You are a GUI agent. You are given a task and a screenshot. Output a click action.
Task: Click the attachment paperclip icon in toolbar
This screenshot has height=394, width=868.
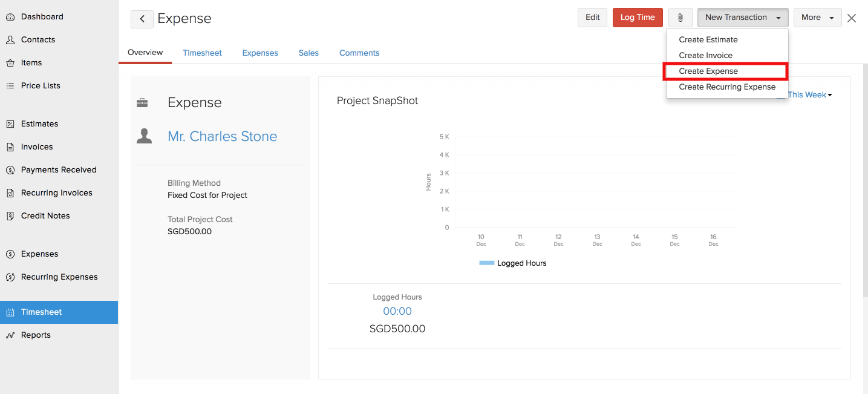pyautogui.click(x=680, y=18)
